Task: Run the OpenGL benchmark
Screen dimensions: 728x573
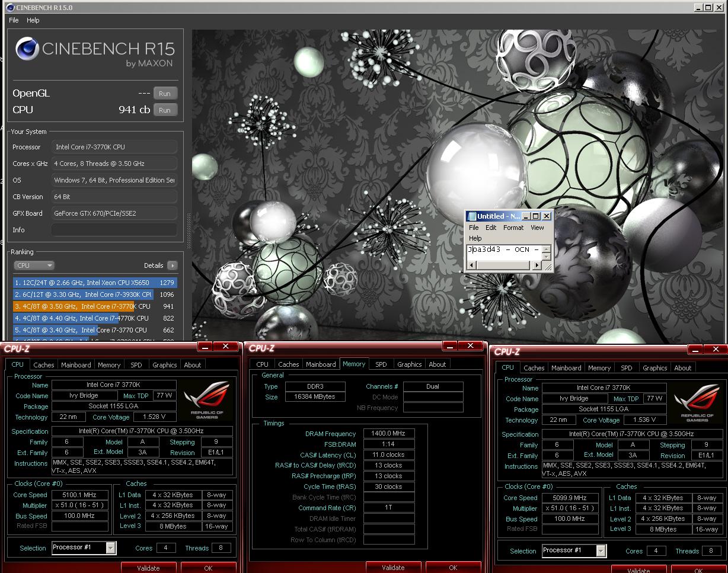Action: 165,94
